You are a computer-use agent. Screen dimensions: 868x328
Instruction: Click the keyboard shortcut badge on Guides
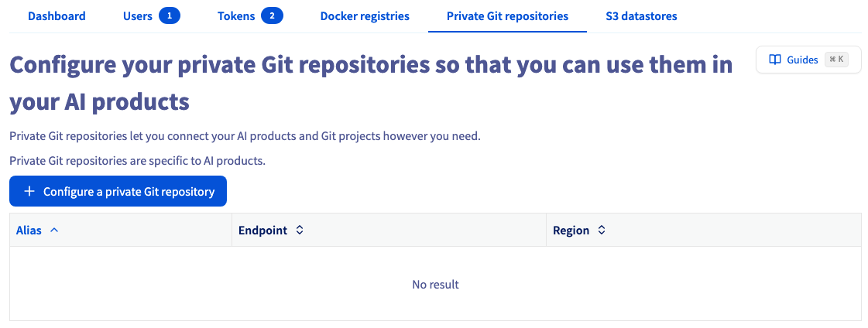tap(836, 60)
